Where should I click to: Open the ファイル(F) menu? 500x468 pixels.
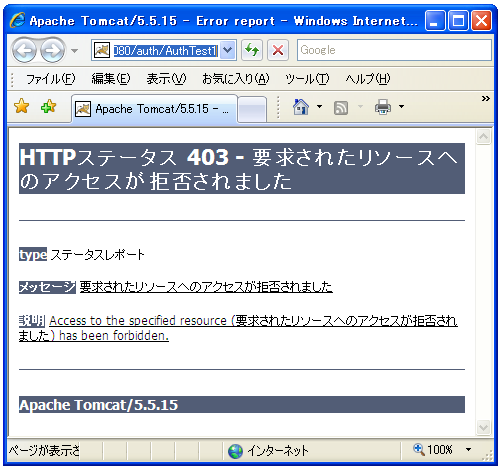pos(51,79)
